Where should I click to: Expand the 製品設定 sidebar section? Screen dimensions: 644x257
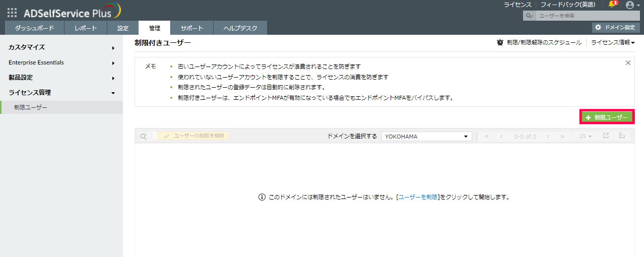(61, 78)
